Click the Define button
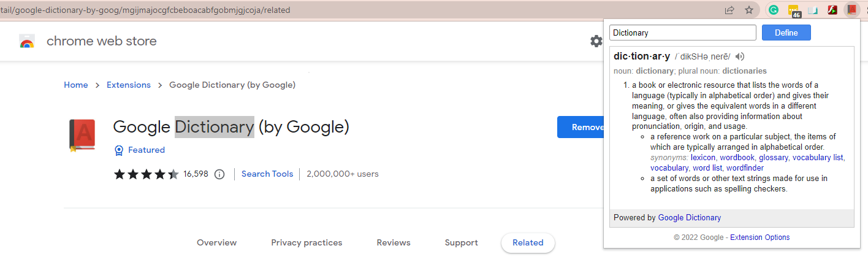868x278 pixels. click(786, 33)
